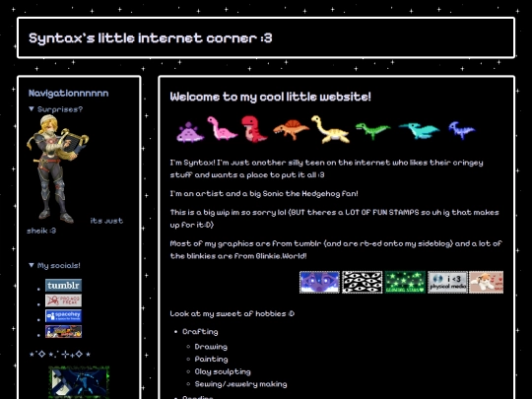Open the tumblr badge link
The image size is (532, 399).
pyautogui.click(x=63, y=286)
